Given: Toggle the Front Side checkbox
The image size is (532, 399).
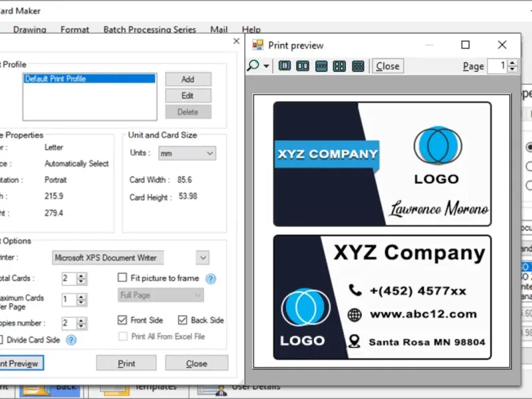Looking at the screenshot, I should tap(122, 320).
